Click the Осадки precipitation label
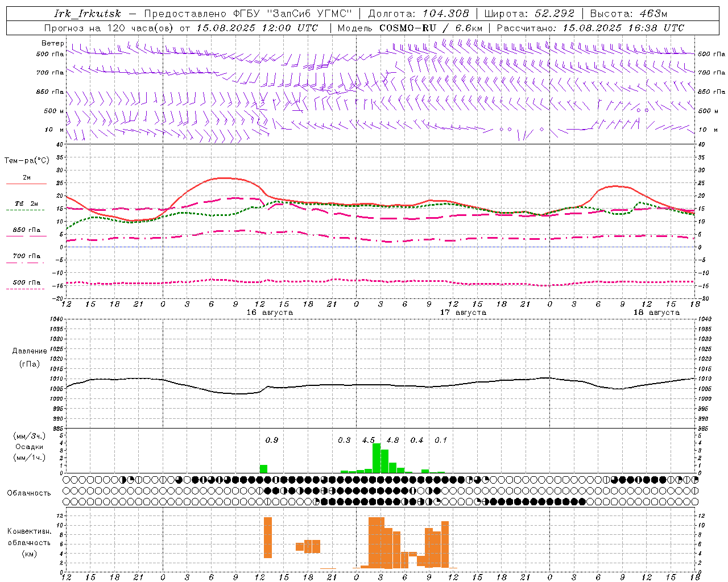Screen dimensions: 728x582 point(29,447)
